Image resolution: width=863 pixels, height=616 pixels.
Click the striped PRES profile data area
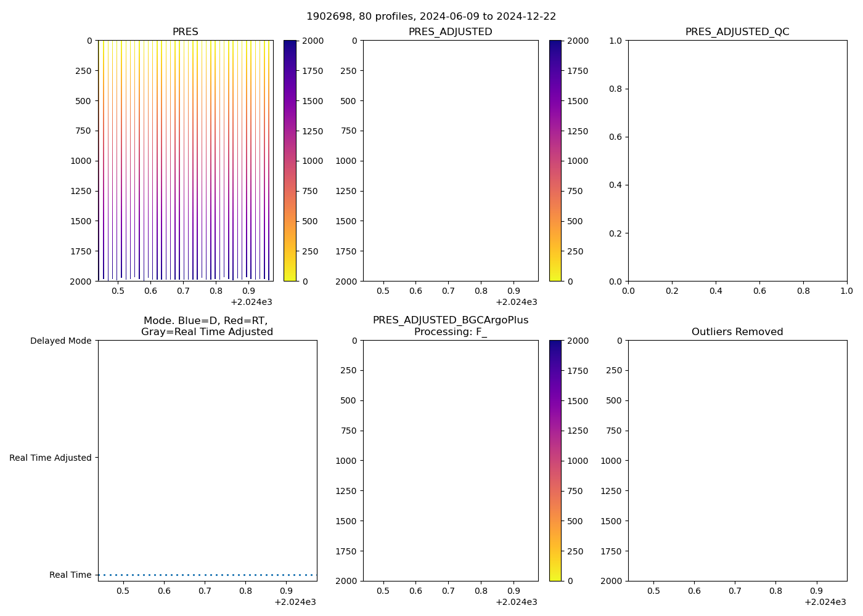185,160
